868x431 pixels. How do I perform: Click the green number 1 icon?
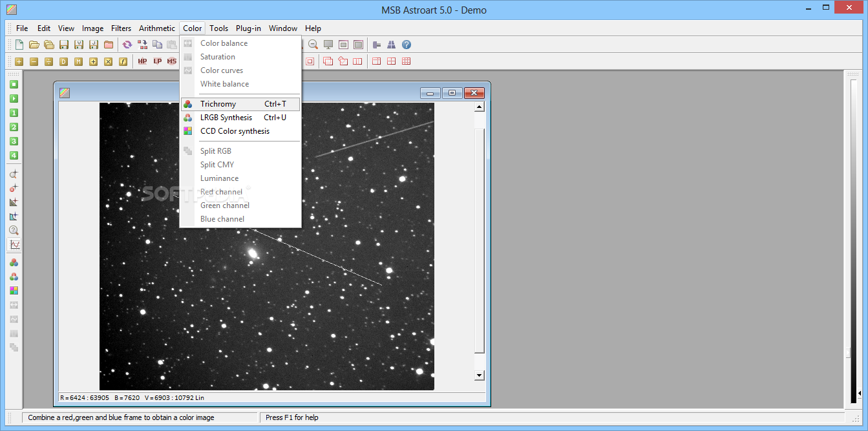pyautogui.click(x=14, y=113)
